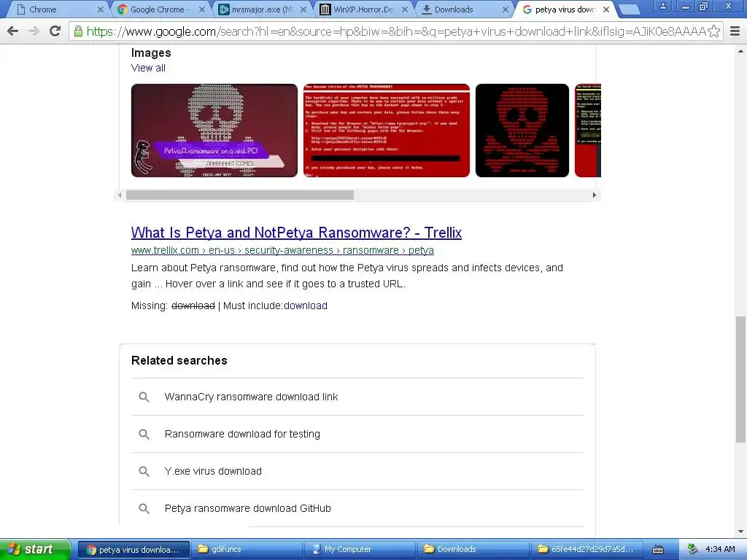Click left arrow of images scrollbar
Screen dimensions: 747x560
pos(120,195)
